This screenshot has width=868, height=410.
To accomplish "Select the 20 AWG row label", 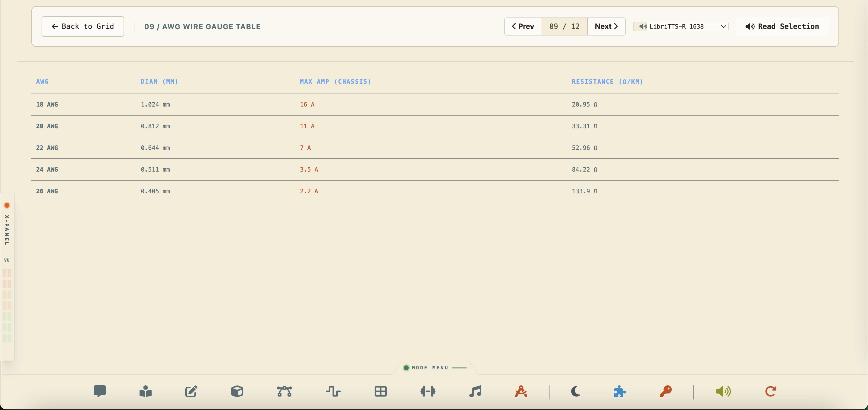I will (47, 126).
